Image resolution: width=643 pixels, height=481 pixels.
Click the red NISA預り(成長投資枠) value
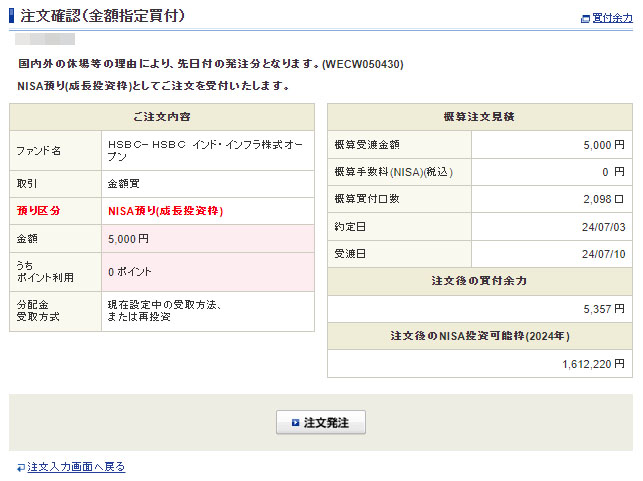coord(165,211)
